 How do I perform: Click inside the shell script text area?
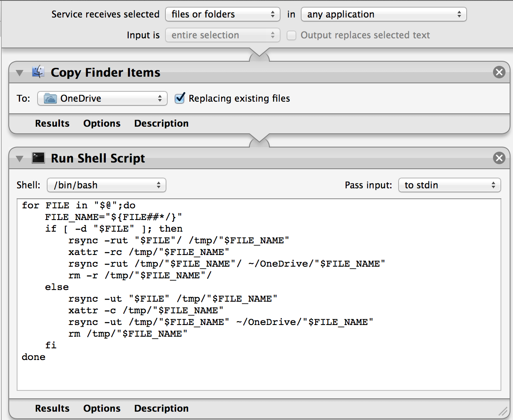[x=259, y=295]
